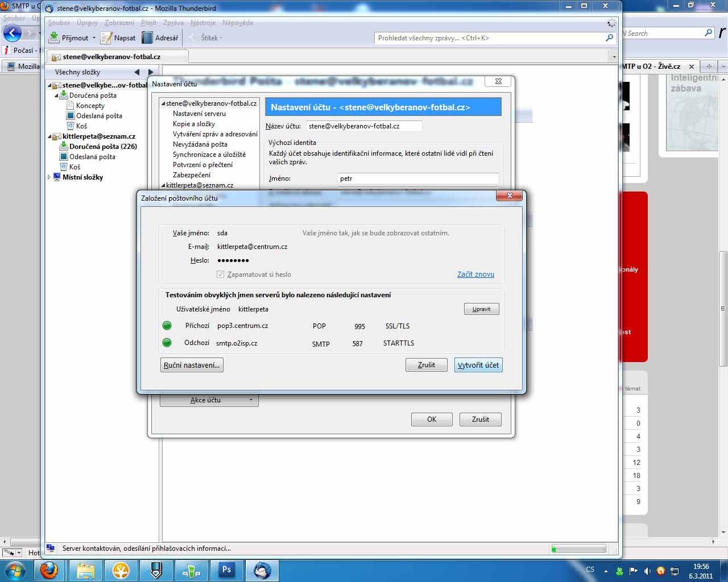Select Potvrzení o přečtení item
Image resolution: width=728 pixels, height=582 pixels.
(x=203, y=165)
